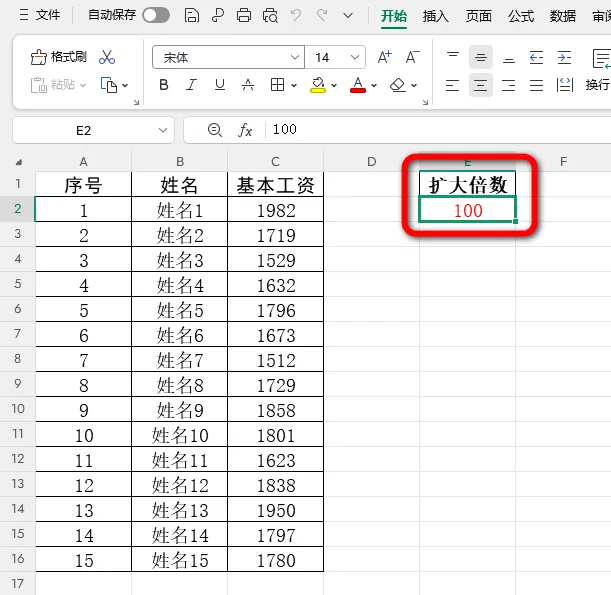Click the Top Align icon
This screenshot has height=595, width=611.
tap(453, 57)
